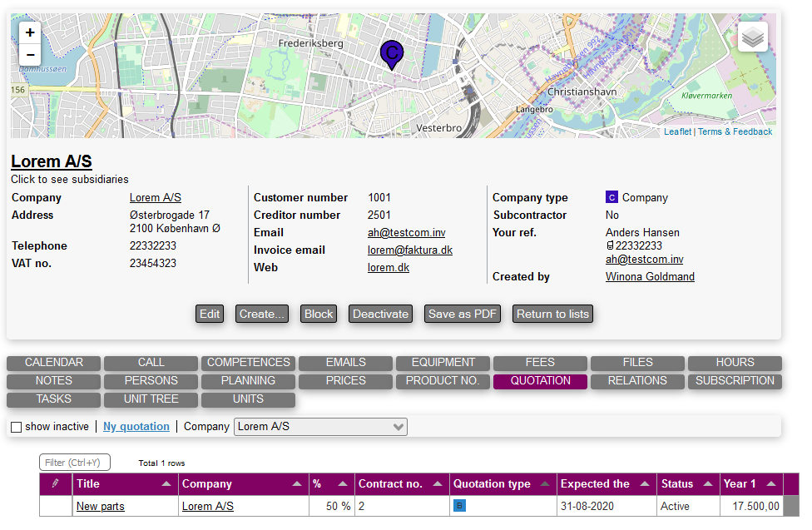Open the Ny quotation link
The width and height of the screenshot is (812, 530).
point(136,427)
